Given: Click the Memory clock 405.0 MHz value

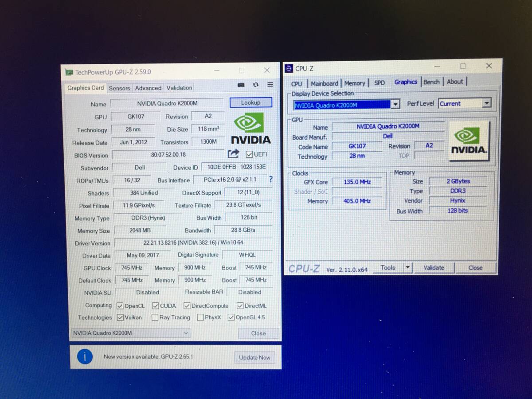Looking at the screenshot, I should point(357,201).
